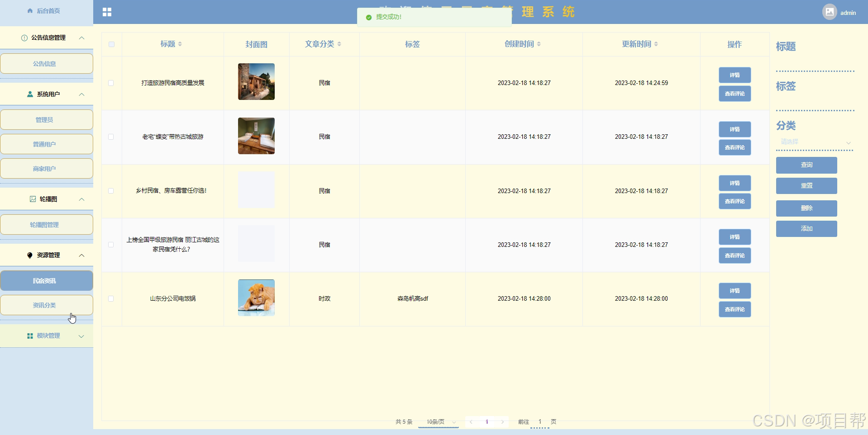Open 普通用户 menu item

point(47,144)
